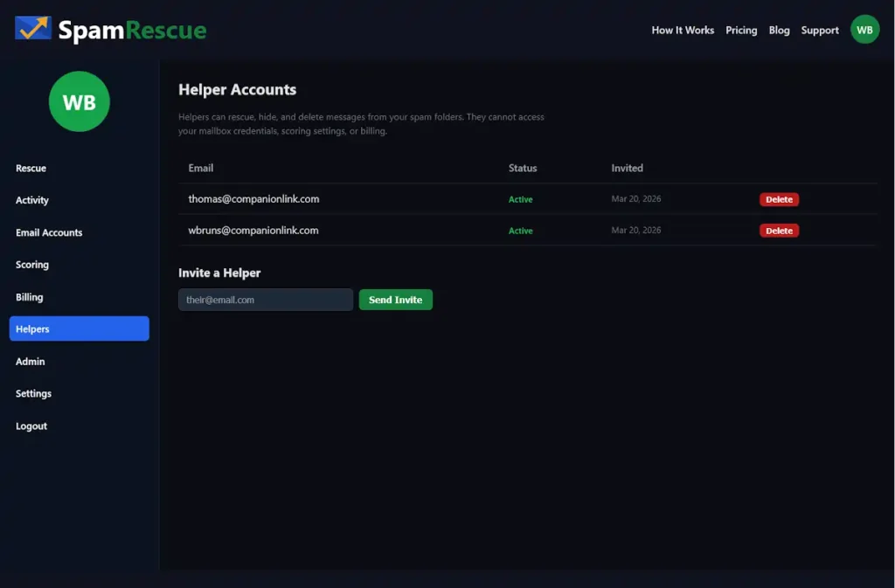This screenshot has width=895, height=588.
Task: Navigate to Billing page
Action: (30, 297)
